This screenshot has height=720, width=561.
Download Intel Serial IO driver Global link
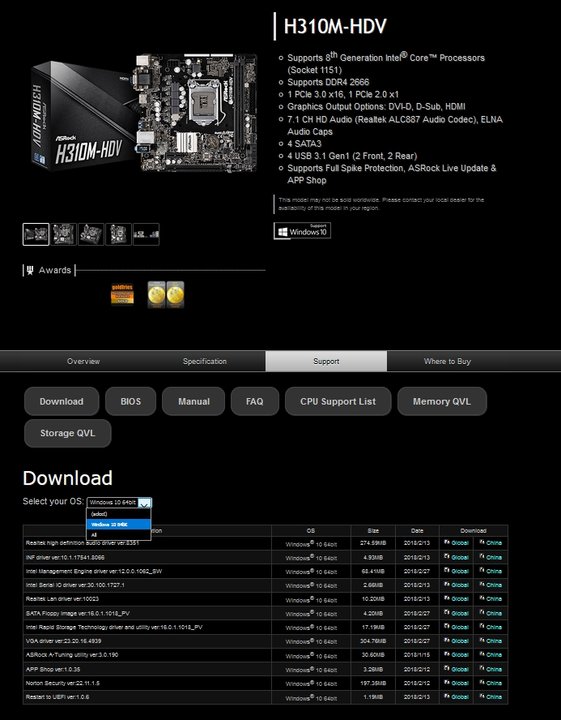(x=457, y=585)
